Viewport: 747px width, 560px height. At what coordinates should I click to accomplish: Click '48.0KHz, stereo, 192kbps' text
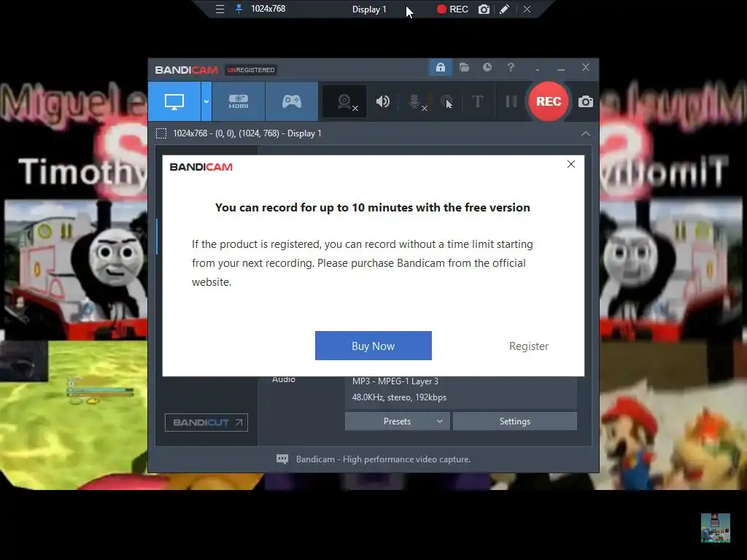(399, 397)
